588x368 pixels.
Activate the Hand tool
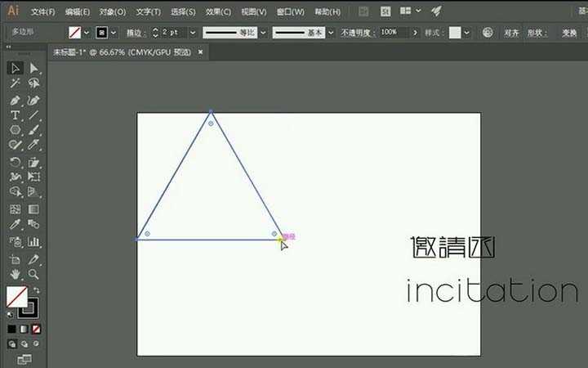click(15, 274)
